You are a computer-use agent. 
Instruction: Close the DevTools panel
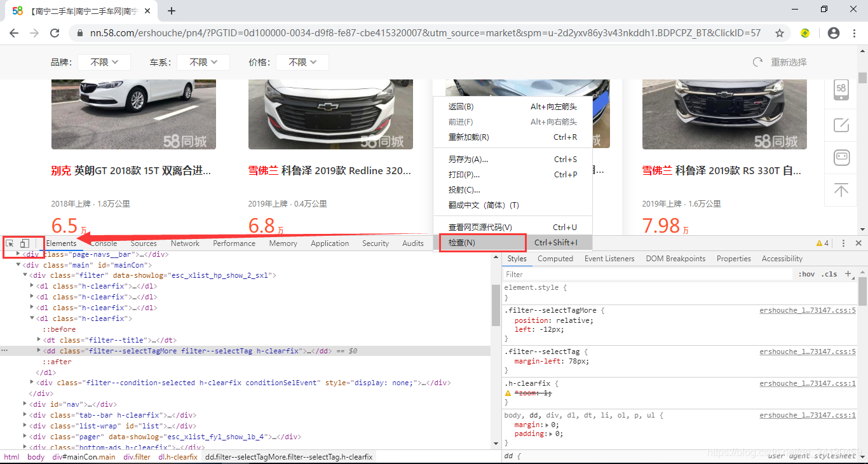click(858, 243)
